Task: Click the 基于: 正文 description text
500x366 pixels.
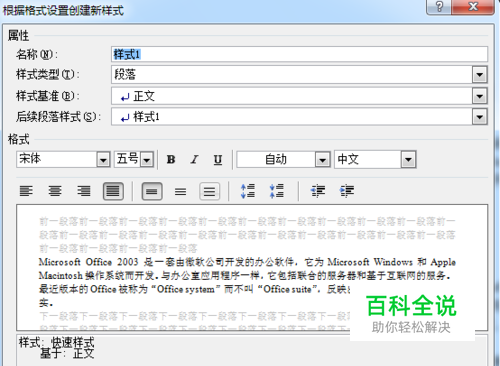Action: click(67, 354)
